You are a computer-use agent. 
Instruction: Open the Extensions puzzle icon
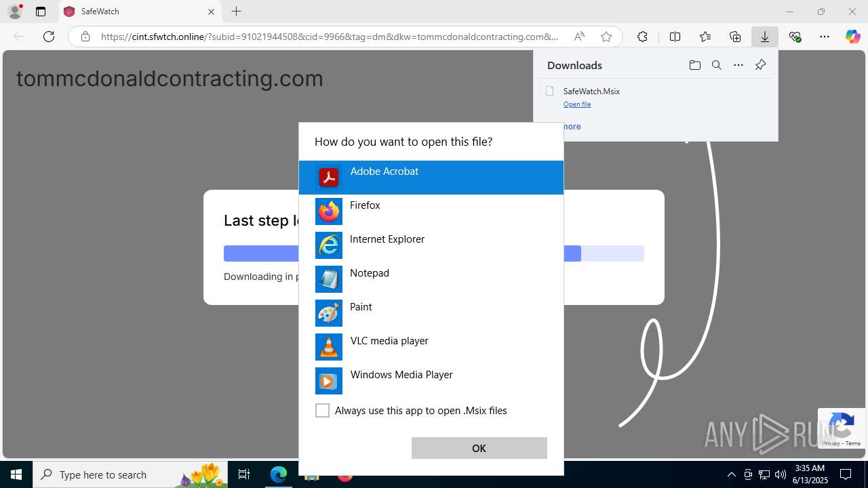(x=642, y=37)
